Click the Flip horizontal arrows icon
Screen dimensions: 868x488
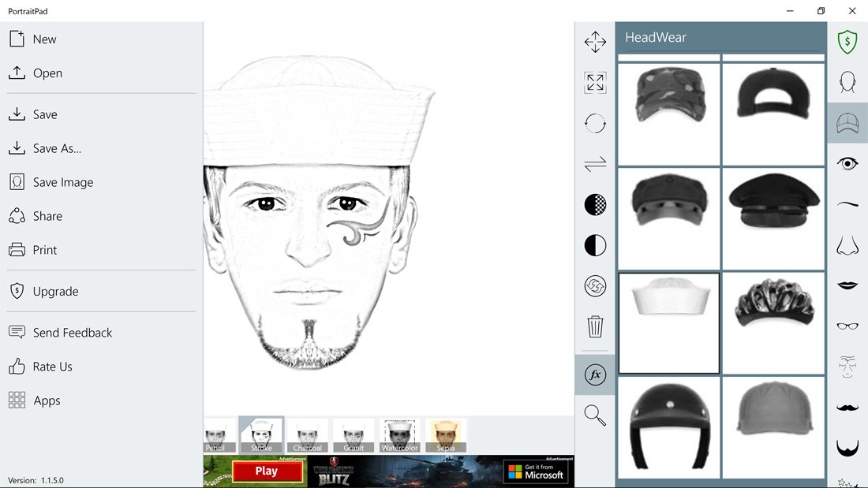[x=595, y=164]
